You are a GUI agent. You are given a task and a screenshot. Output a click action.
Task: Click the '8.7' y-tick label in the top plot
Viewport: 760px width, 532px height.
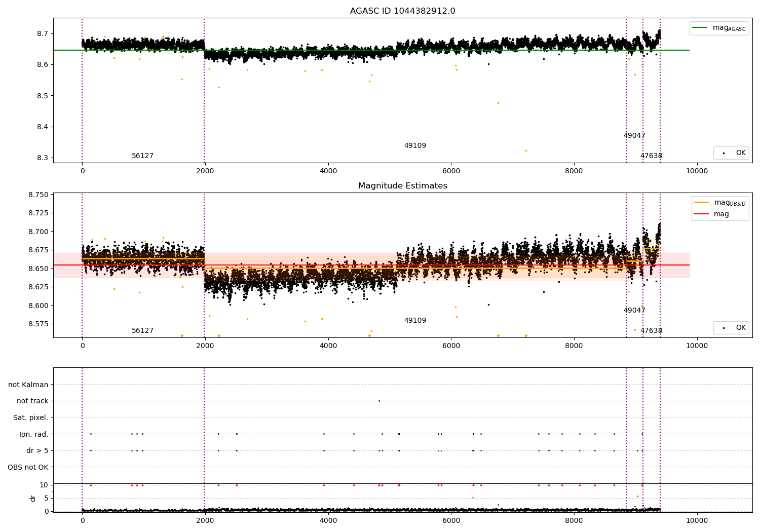pos(43,33)
